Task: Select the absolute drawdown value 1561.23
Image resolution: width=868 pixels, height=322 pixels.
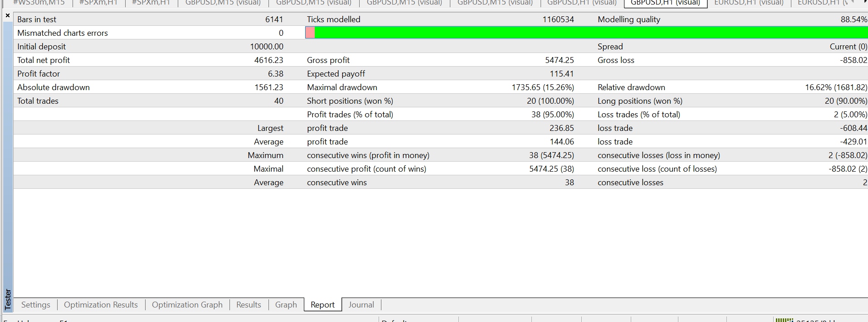Action: 269,87
